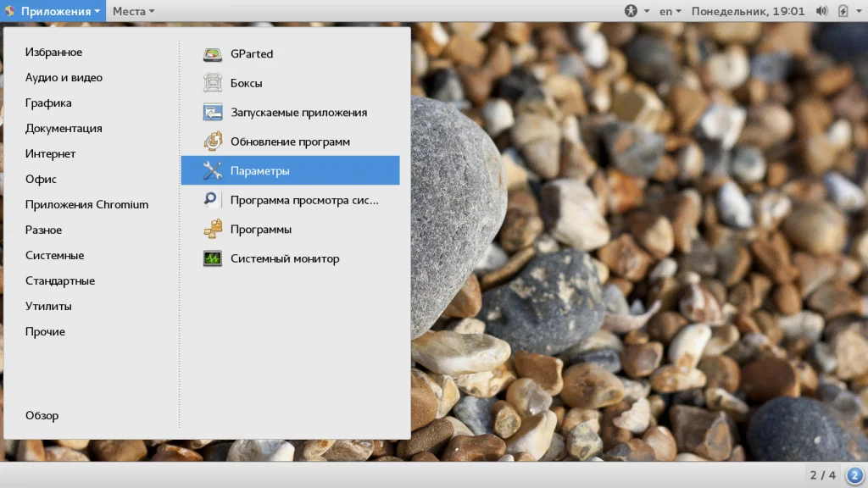Click the Программы text label
868x488 pixels.
coord(261,230)
